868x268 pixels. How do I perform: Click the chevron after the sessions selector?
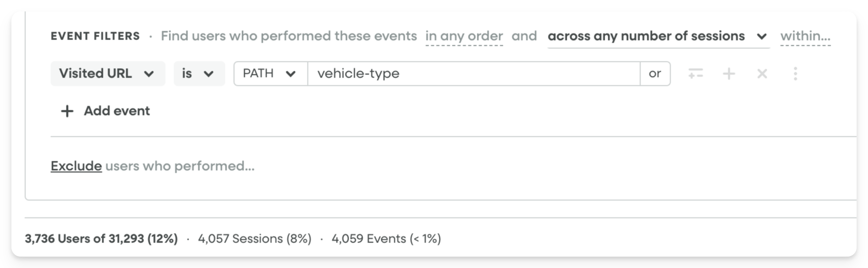tap(762, 36)
